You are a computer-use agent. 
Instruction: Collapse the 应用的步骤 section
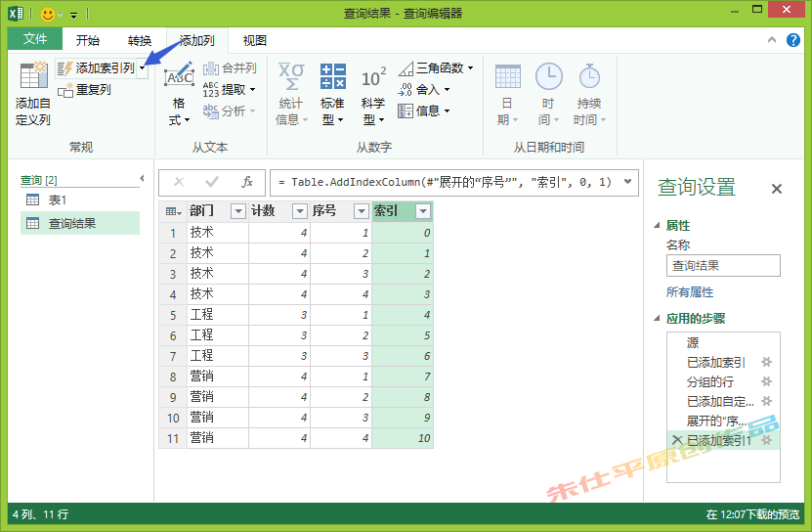(x=658, y=319)
